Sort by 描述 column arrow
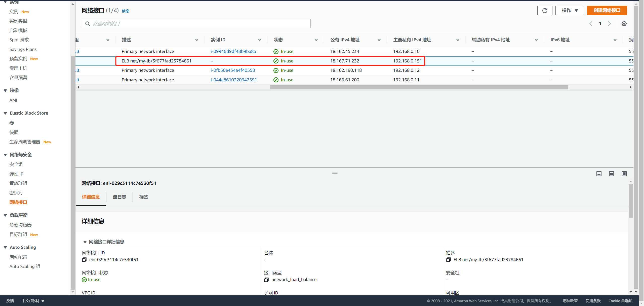 (197, 40)
